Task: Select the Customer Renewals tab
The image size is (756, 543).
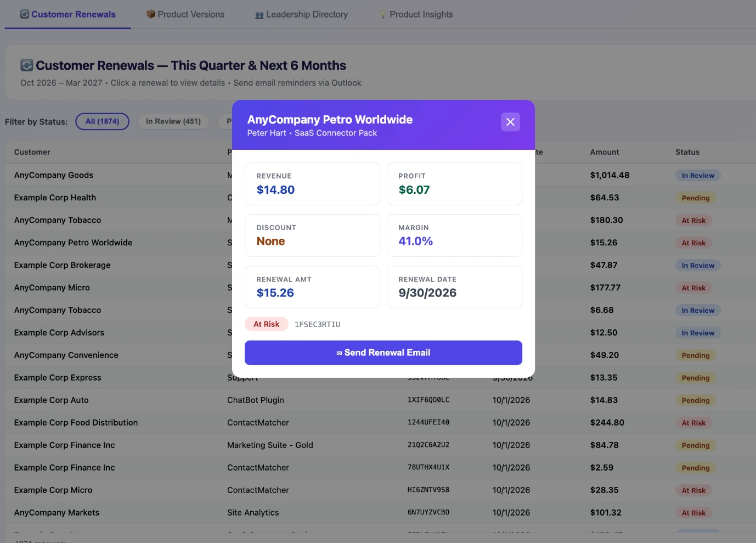Action: pyautogui.click(x=68, y=14)
